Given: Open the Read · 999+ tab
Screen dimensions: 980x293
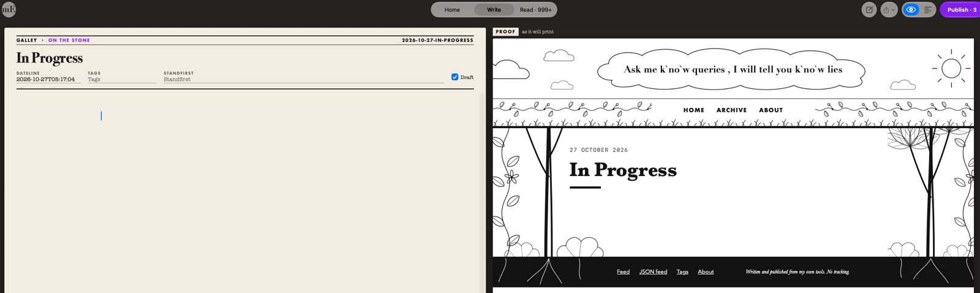Looking at the screenshot, I should (535, 10).
